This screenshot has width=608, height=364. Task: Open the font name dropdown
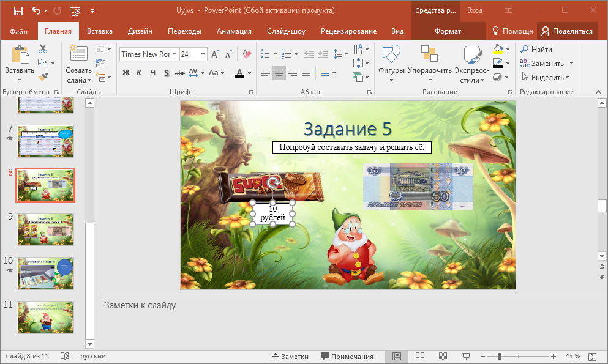pos(175,54)
